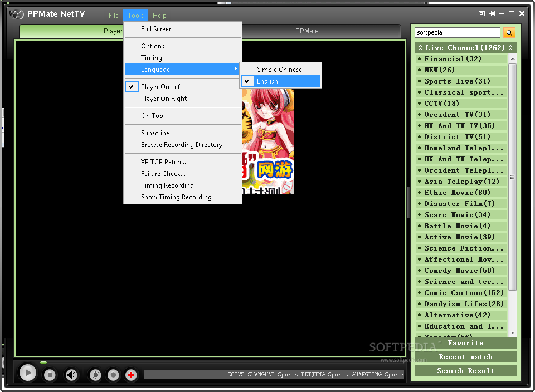Select Active Movie(39) category

click(x=461, y=237)
